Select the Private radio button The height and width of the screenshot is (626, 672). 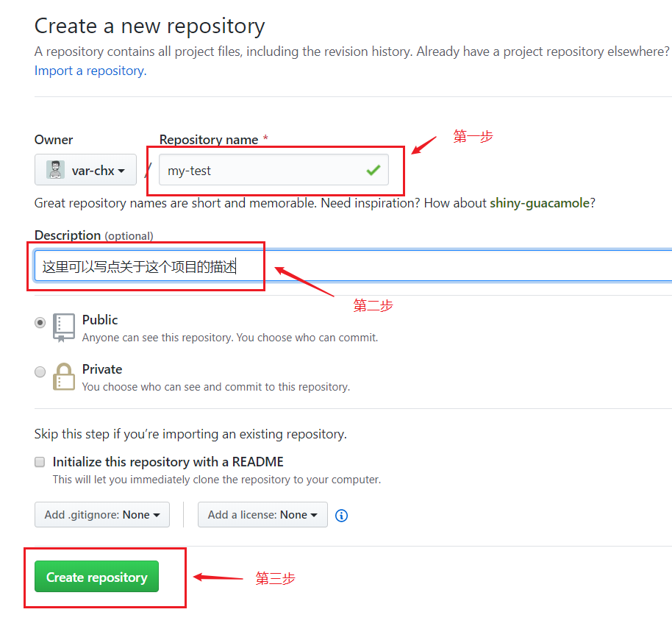point(40,371)
